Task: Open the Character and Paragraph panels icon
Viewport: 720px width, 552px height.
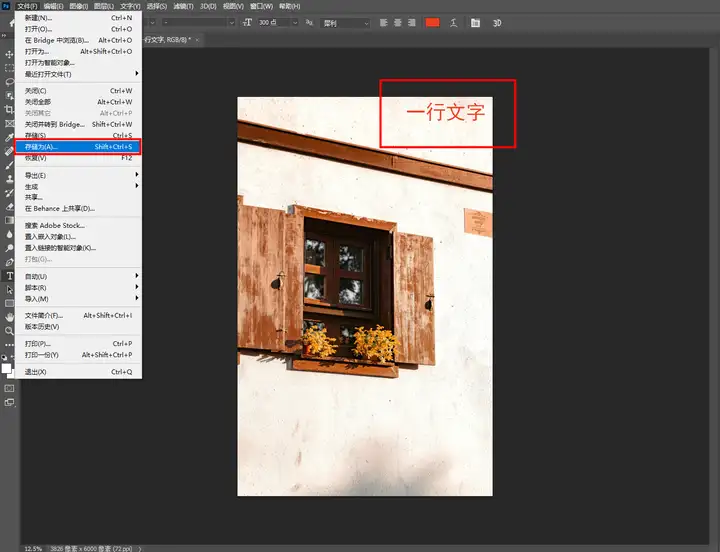Action: click(475, 23)
